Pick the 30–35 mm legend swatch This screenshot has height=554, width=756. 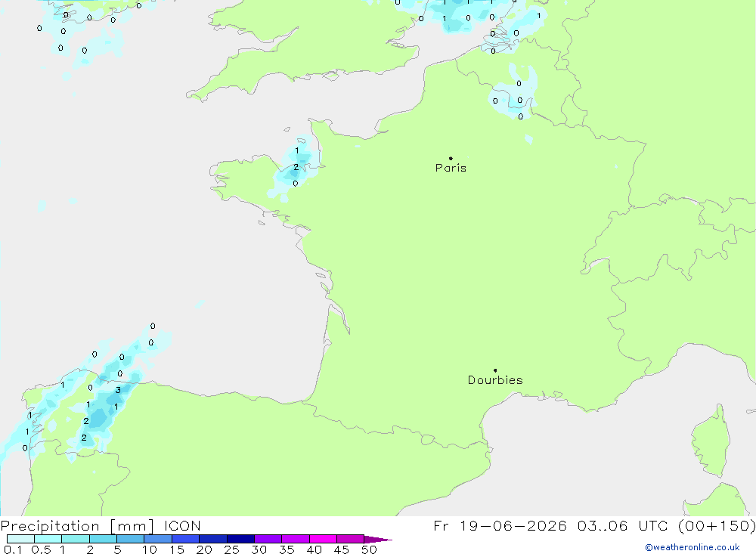point(268,539)
